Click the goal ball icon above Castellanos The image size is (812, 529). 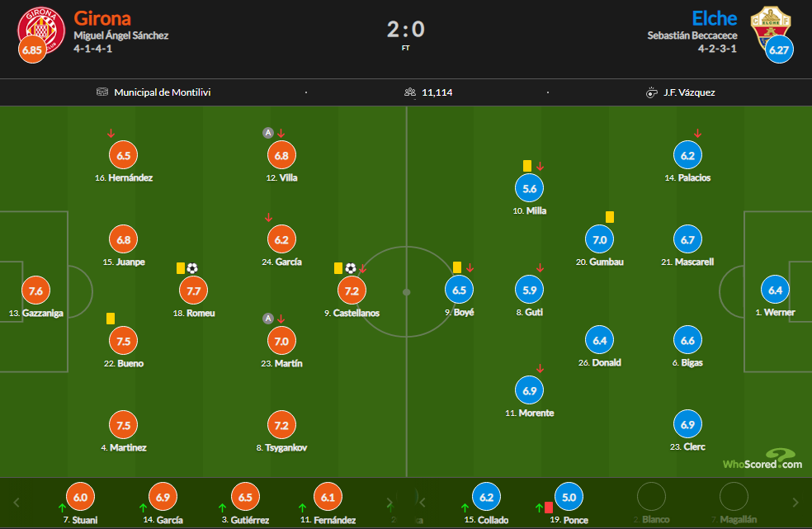pyautogui.click(x=351, y=268)
